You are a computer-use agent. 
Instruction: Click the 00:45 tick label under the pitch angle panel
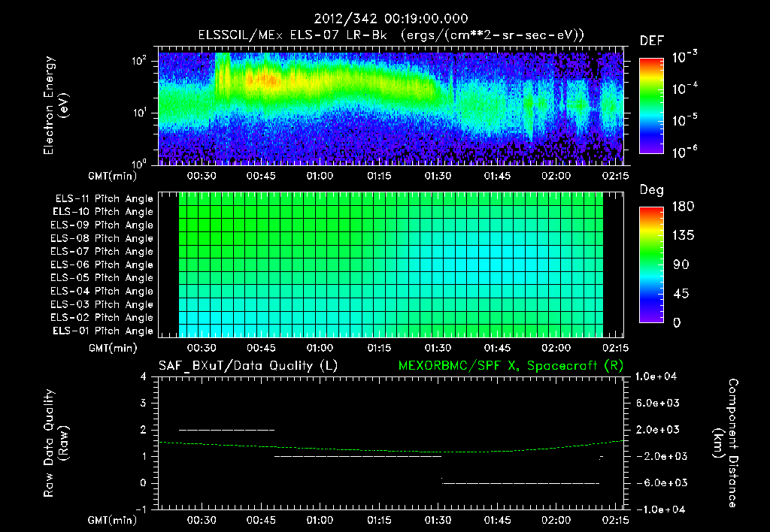[x=261, y=348]
